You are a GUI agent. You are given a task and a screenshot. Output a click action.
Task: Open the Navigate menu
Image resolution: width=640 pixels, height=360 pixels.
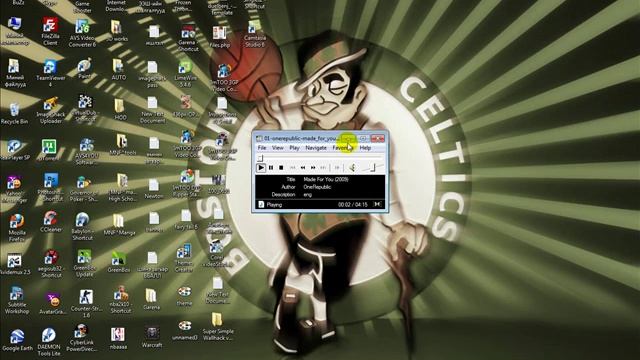pos(316,148)
